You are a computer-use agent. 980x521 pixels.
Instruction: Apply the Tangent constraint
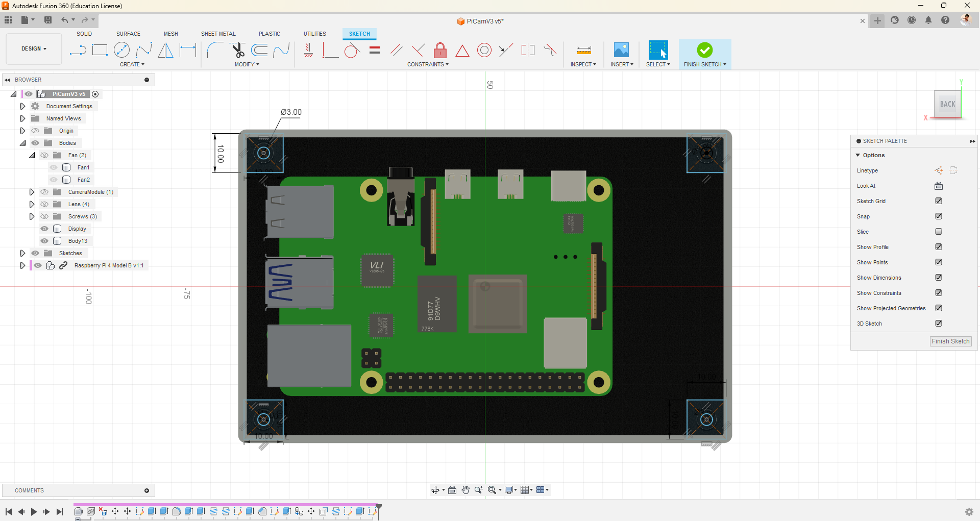point(352,50)
